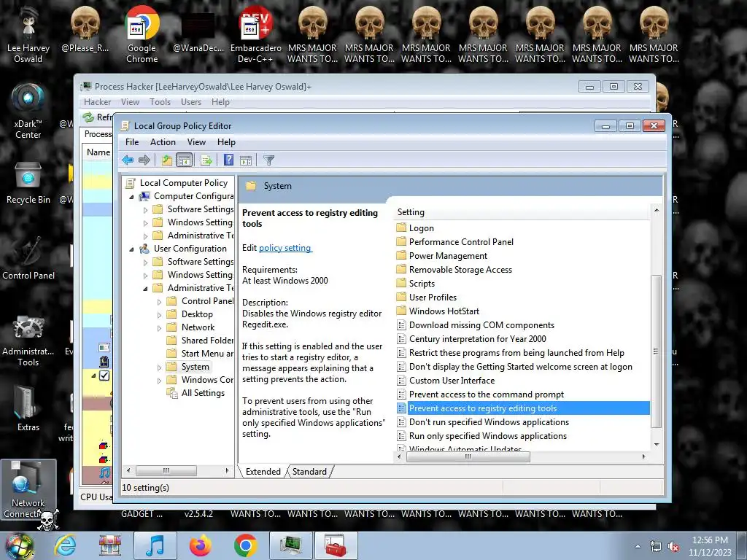Switch to the red toolbox taskbar button

coord(336,545)
